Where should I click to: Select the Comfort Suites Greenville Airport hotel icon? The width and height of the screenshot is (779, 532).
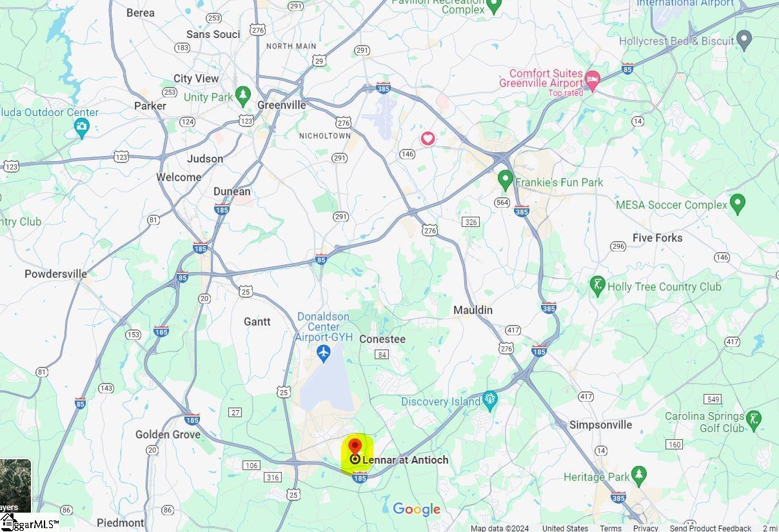[x=593, y=79]
